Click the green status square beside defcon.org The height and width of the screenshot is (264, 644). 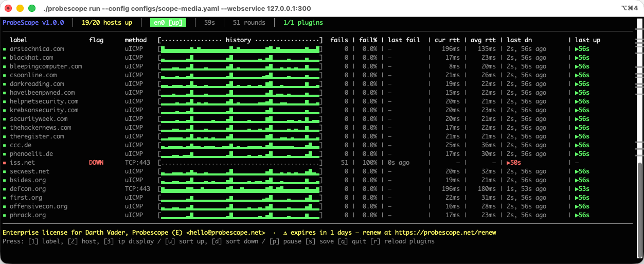(x=5, y=189)
